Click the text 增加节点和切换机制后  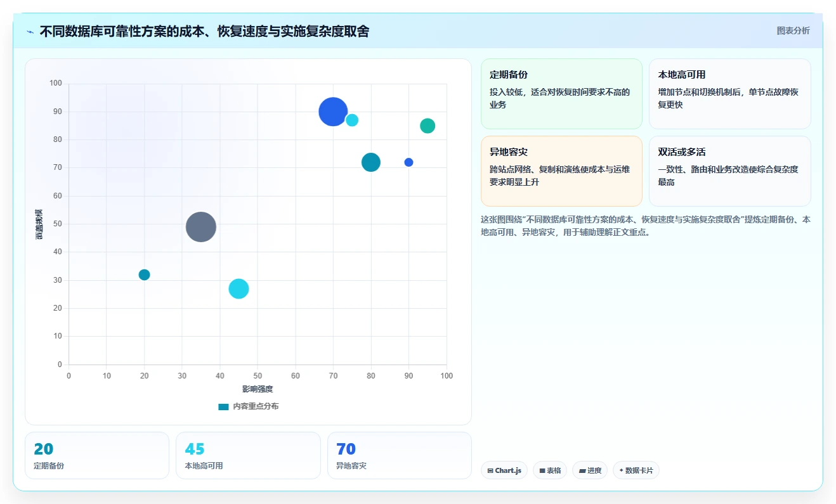728,98
